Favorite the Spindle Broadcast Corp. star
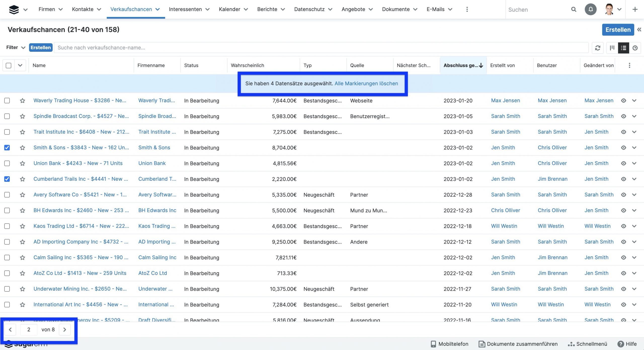Image resolution: width=644 pixels, height=350 pixels. click(x=22, y=116)
